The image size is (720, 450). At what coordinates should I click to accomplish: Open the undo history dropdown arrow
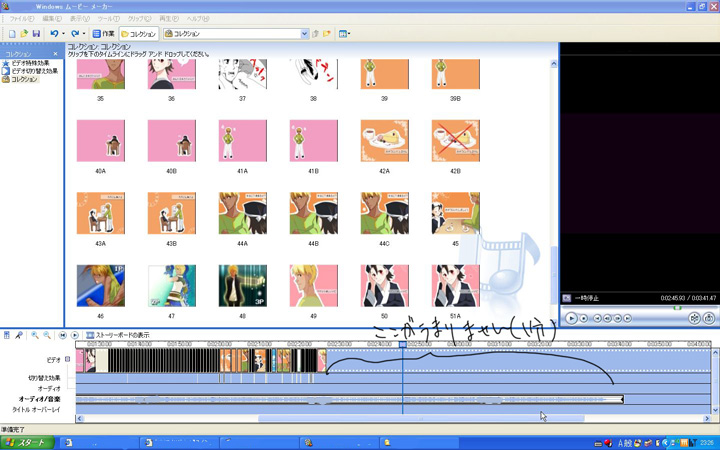pyautogui.click(x=63, y=34)
